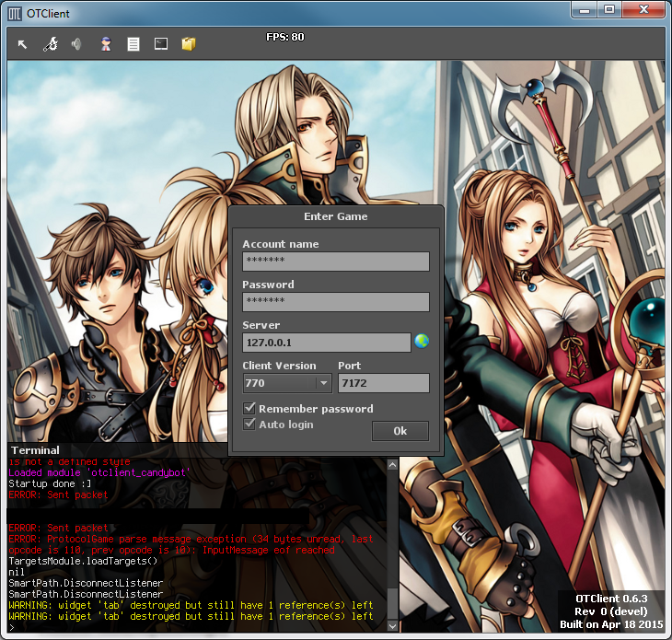Image resolution: width=672 pixels, height=640 pixels.
Task: Focus the Password input field
Action: coord(336,302)
